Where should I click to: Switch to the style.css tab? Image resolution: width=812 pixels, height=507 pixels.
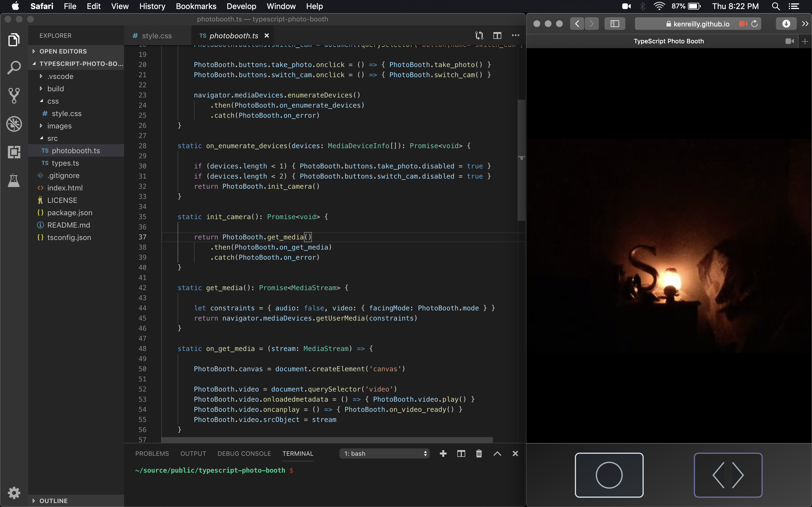point(156,35)
